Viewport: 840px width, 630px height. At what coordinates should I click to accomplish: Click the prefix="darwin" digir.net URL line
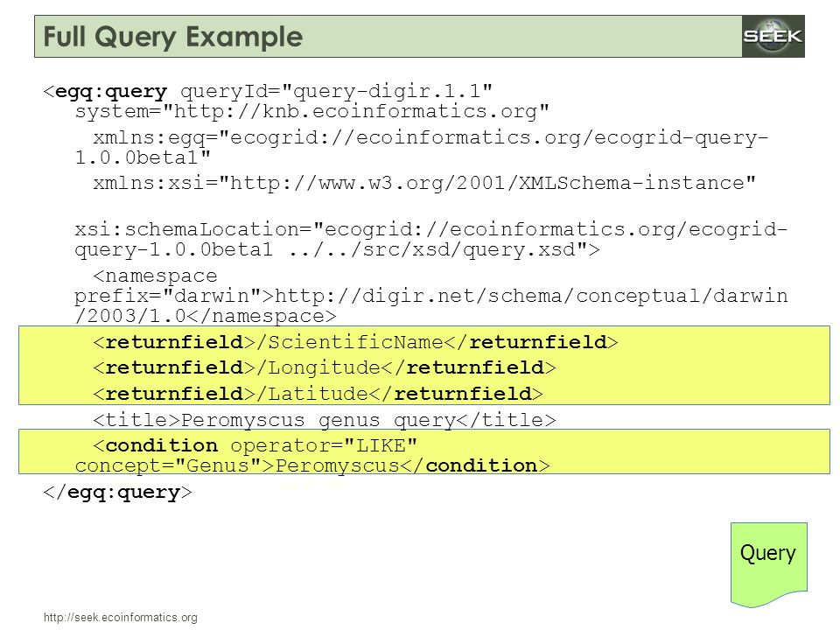pyautogui.click(x=431, y=296)
